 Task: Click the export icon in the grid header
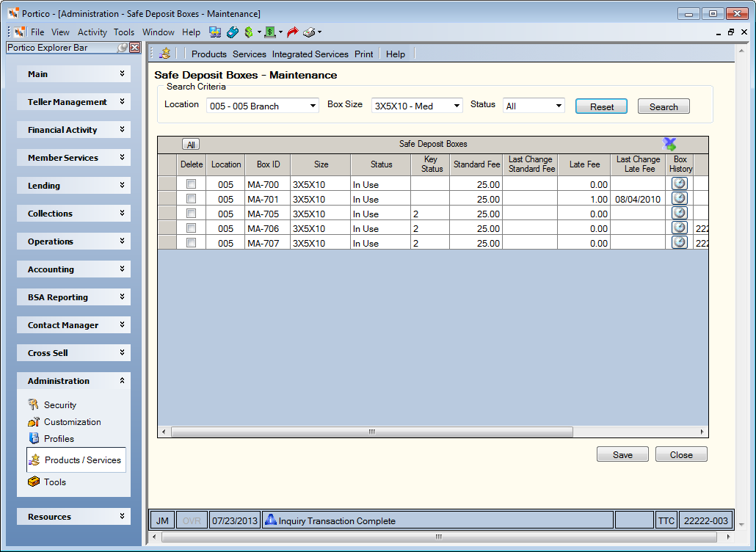click(x=669, y=144)
